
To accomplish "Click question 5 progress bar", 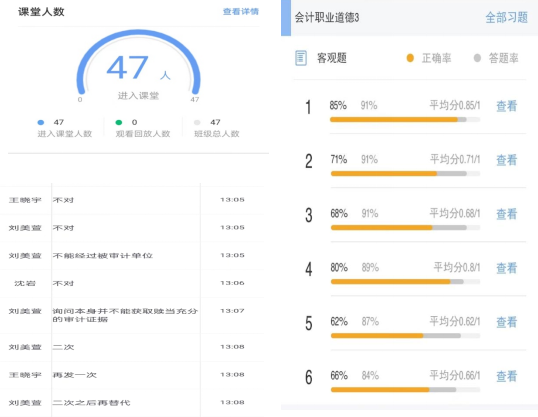I will click(x=405, y=336).
